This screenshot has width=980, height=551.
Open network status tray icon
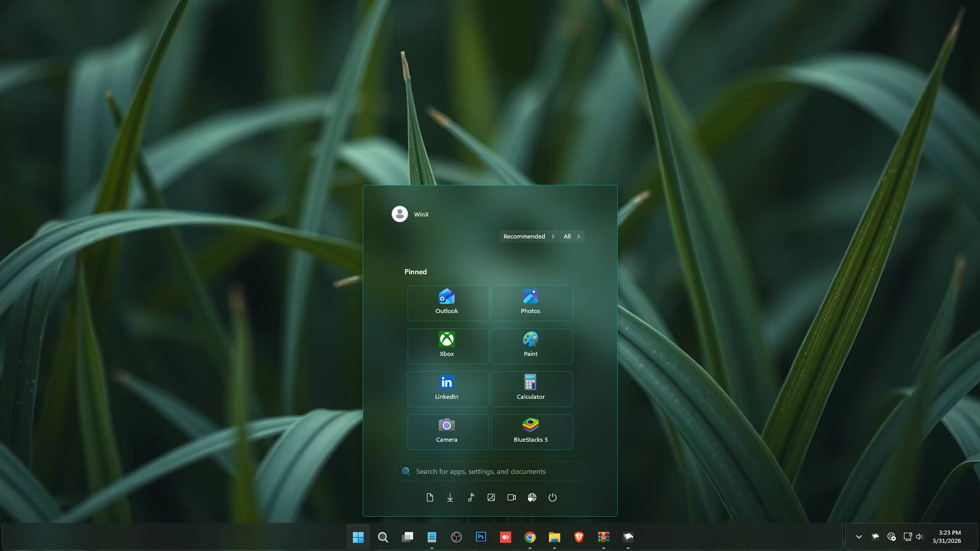[907, 537]
